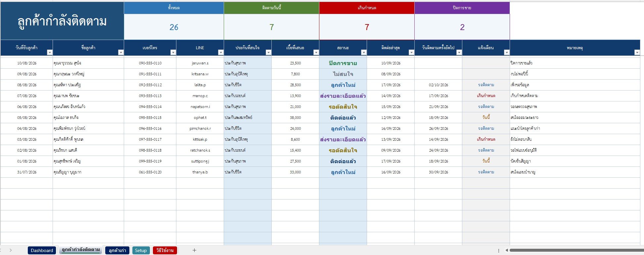The width and height of the screenshot is (644, 255).
Task: Switch to the Dashboard sheet tab
Action: pyautogui.click(x=42, y=250)
